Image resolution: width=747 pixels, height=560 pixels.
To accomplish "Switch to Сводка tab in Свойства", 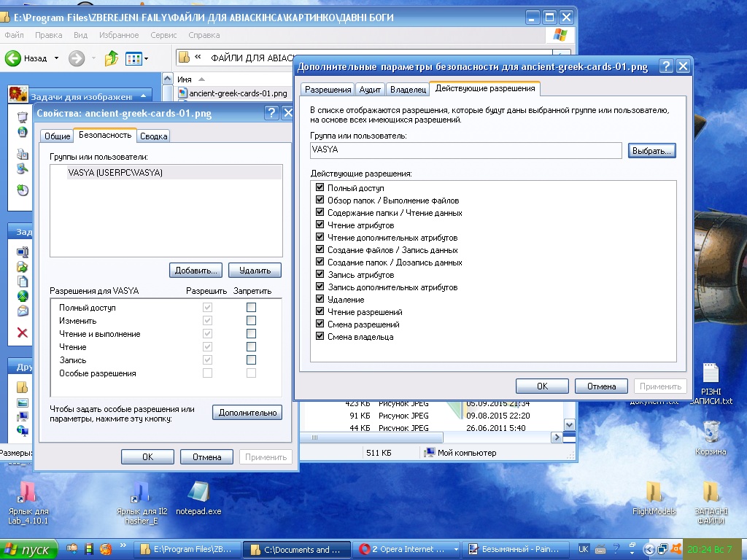I will point(153,136).
